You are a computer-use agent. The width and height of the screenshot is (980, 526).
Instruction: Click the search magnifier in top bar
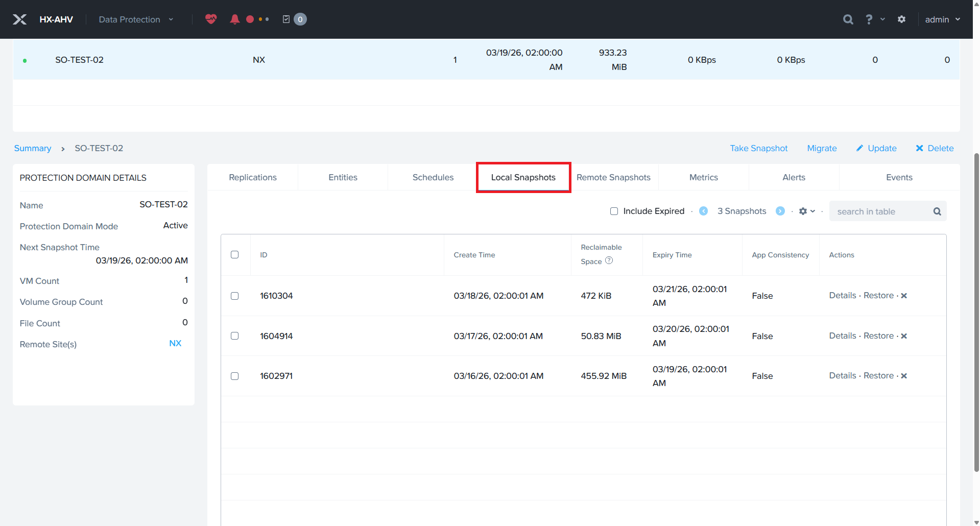pyautogui.click(x=848, y=19)
